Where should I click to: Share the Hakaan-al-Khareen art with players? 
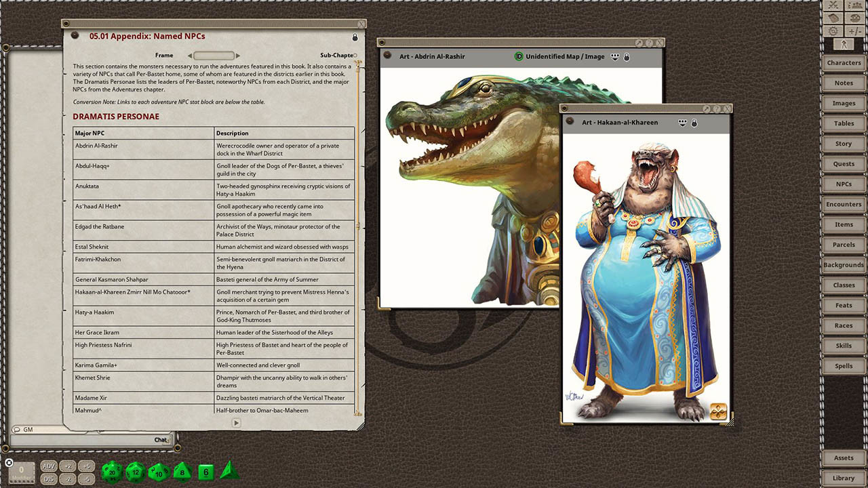(682, 123)
